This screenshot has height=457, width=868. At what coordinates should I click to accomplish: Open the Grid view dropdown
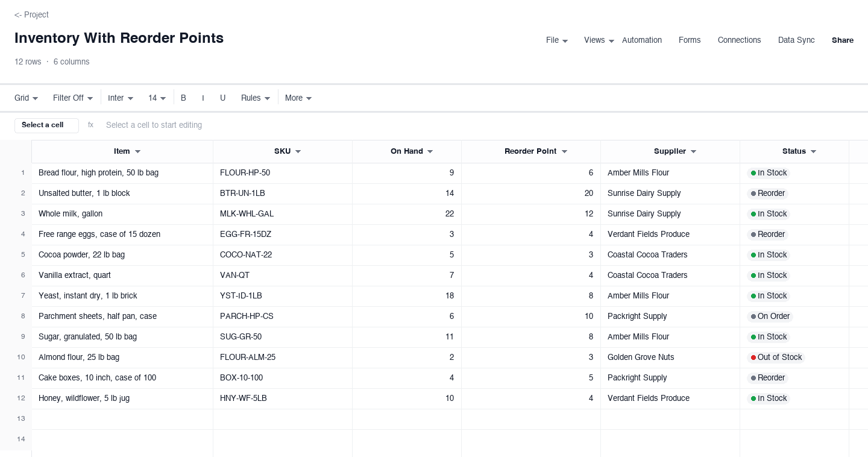coord(27,98)
